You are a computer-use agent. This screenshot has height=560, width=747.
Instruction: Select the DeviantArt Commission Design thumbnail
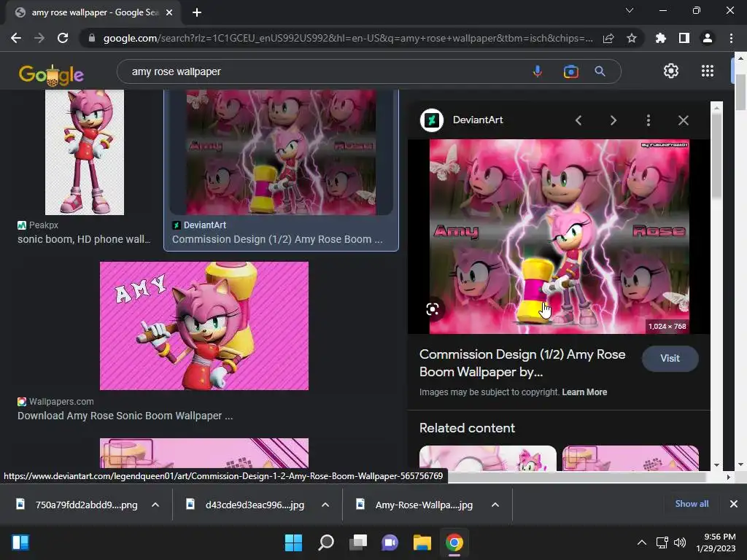pyautogui.click(x=281, y=152)
